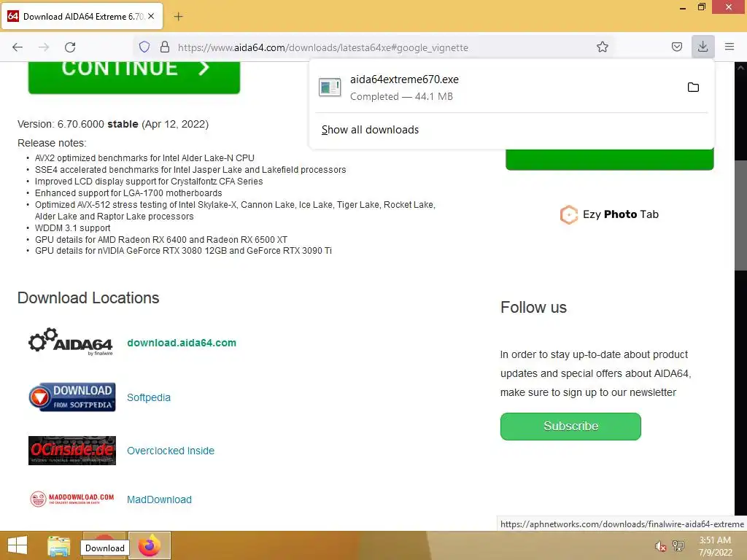Open the Save to Pocket icon
Screen dimensions: 747x560
click(676, 47)
